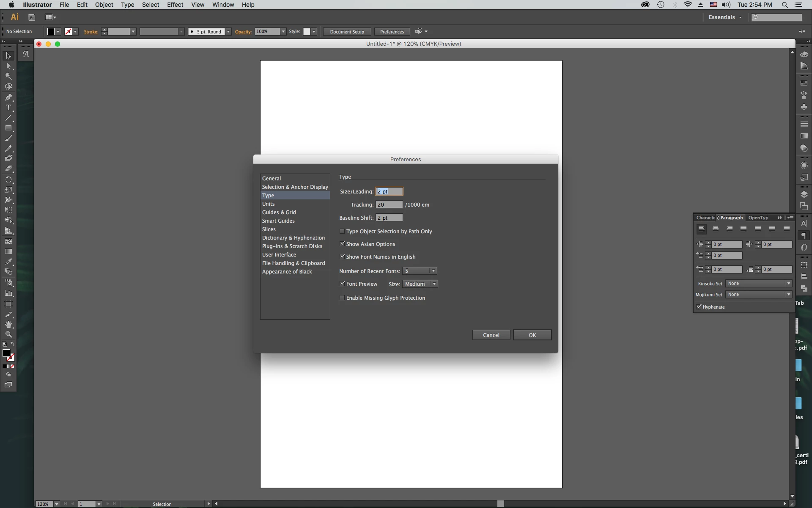Uncheck Show Asian Options
This screenshot has height=508, width=812.
click(x=342, y=244)
